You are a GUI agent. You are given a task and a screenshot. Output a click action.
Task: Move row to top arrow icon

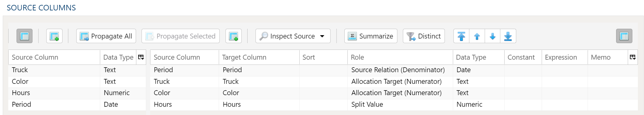[x=461, y=36]
